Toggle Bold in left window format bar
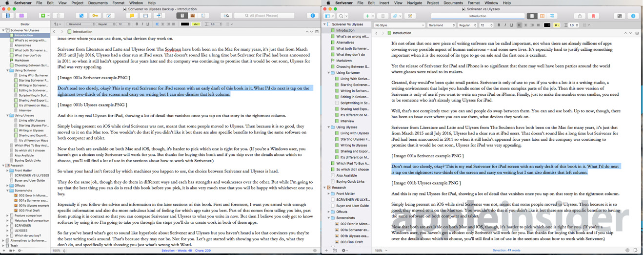644x255 pixels. 137,24
